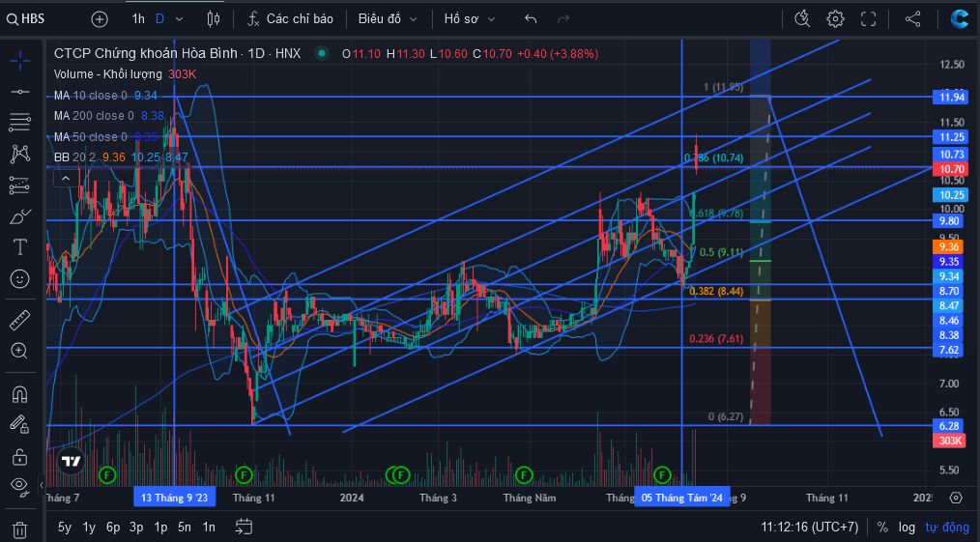The image size is (980, 542).
Task: Open the Biểu đồ layout dropdown
Action: click(387, 18)
